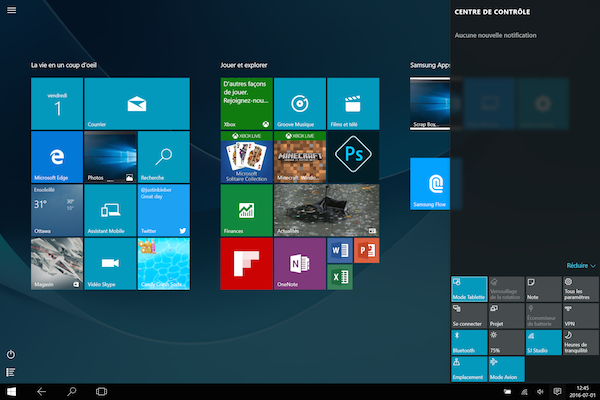
Task: Launch the Flipboard red tile
Action: tap(246, 264)
